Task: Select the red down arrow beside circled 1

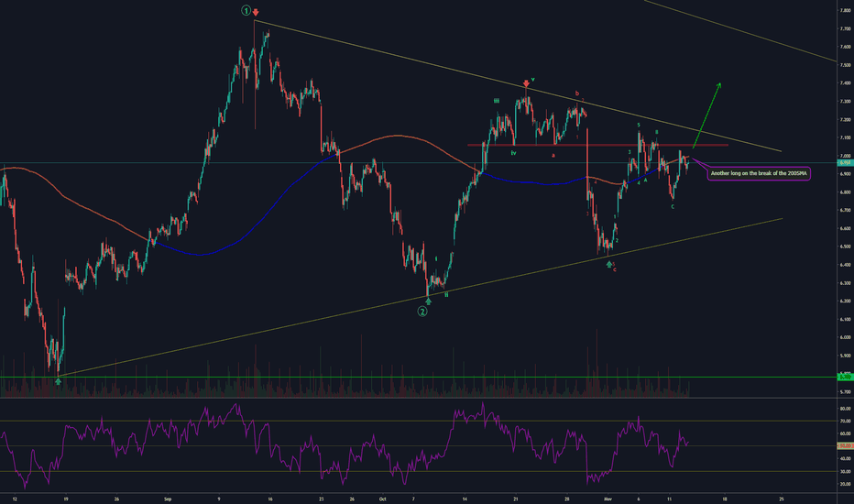Action: pos(256,12)
